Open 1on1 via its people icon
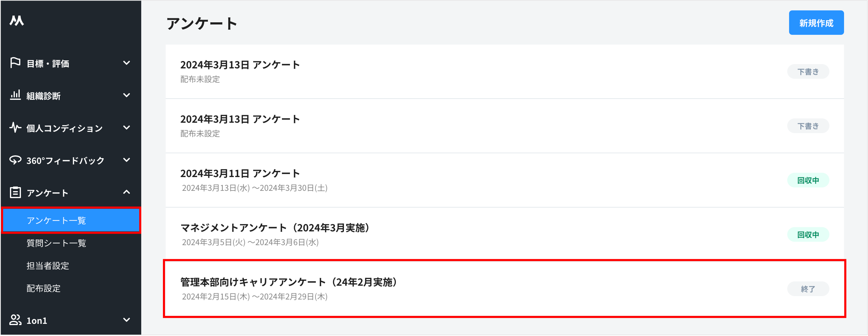The height and width of the screenshot is (336, 868). [15, 320]
